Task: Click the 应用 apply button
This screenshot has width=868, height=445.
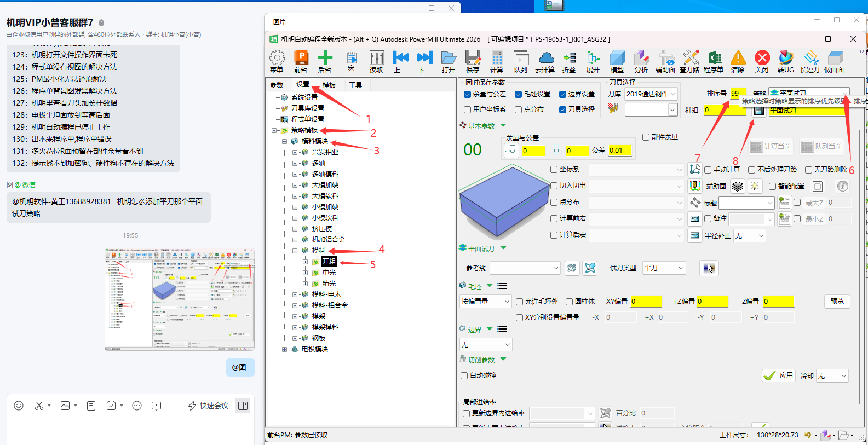Action: 779,375
